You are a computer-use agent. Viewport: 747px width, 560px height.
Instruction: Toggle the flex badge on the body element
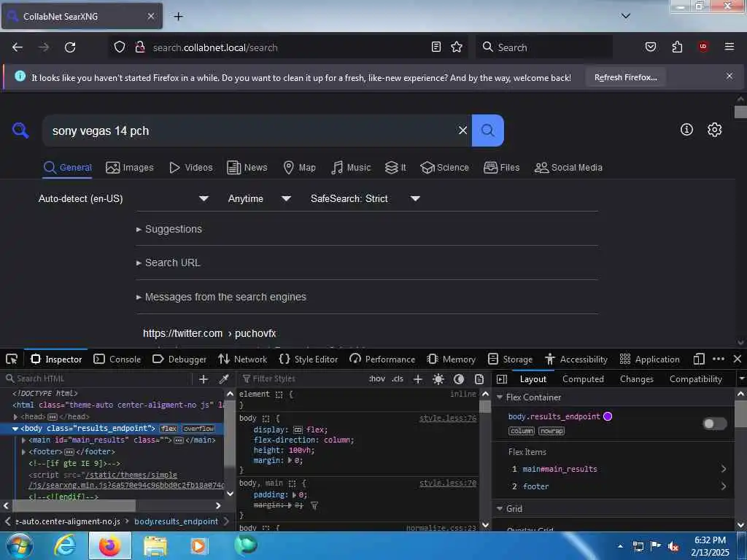click(169, 429)
